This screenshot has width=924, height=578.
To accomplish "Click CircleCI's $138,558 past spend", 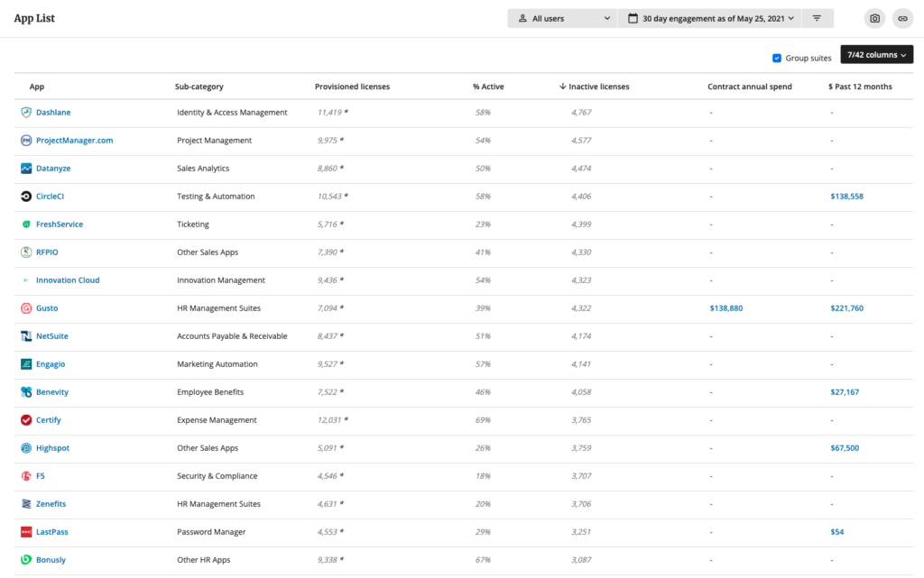I will point(846,196).
